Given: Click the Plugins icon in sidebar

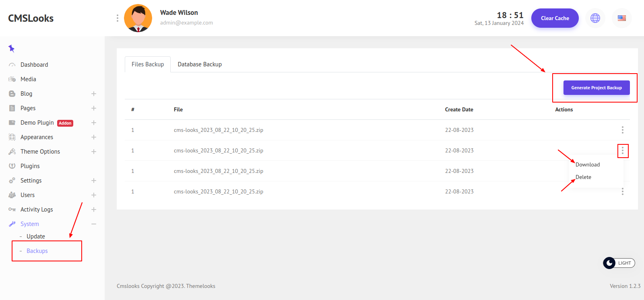Looking at the screenshot, I should [12, 166].
